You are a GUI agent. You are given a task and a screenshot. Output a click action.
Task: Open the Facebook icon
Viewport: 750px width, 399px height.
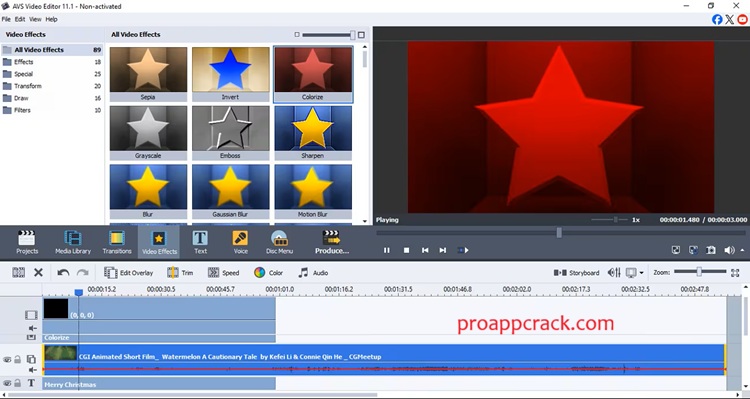pyautogui.click(x=717, y=19)
